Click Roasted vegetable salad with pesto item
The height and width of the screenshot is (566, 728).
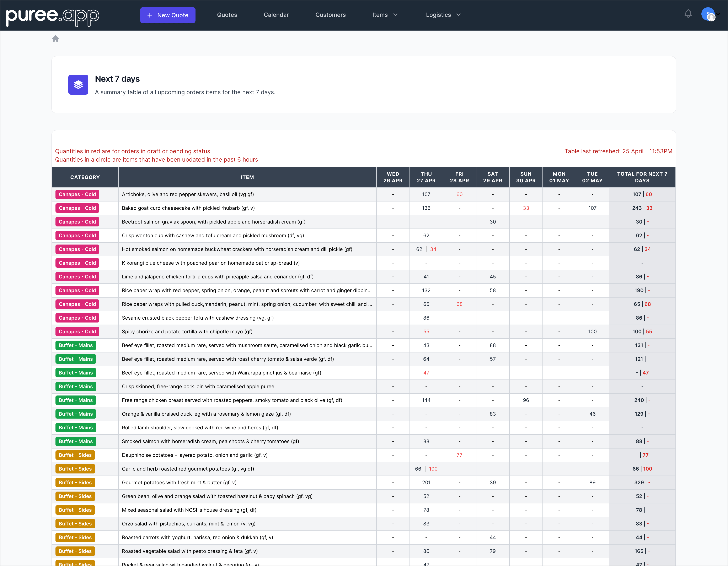190,551
